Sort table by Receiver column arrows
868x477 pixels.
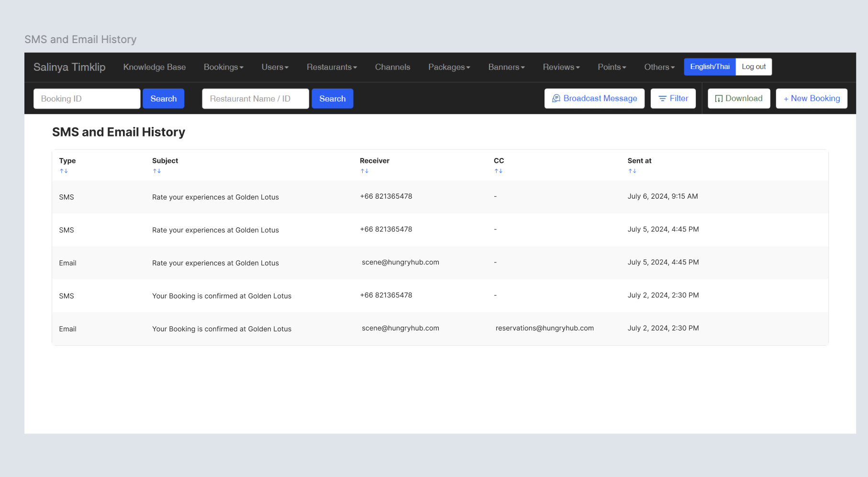365,171
